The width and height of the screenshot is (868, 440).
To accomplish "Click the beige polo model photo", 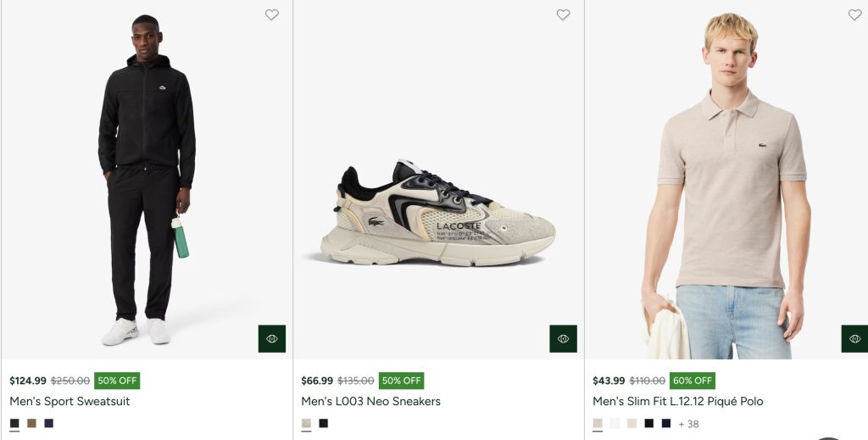I will (729, 187).
